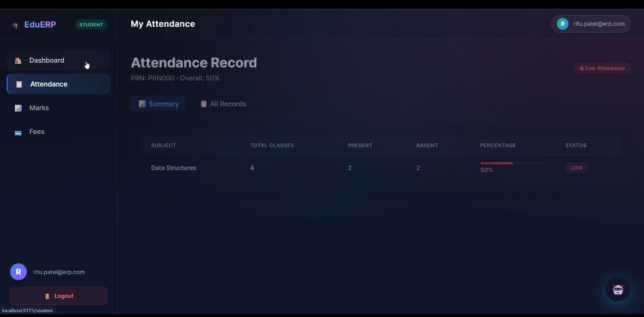Click the Dashboard house icon
The width and height of the screenshot is (644, 317).
pos(18,60)
